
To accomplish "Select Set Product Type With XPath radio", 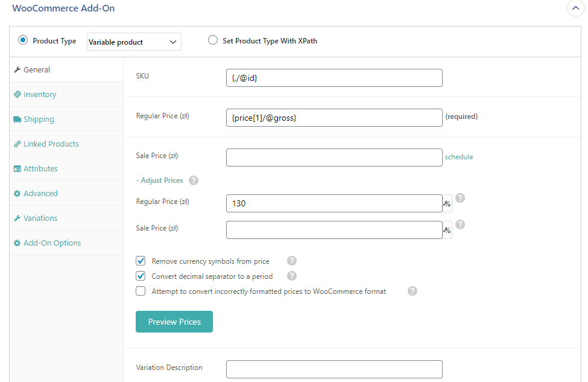I will point(212,40).
